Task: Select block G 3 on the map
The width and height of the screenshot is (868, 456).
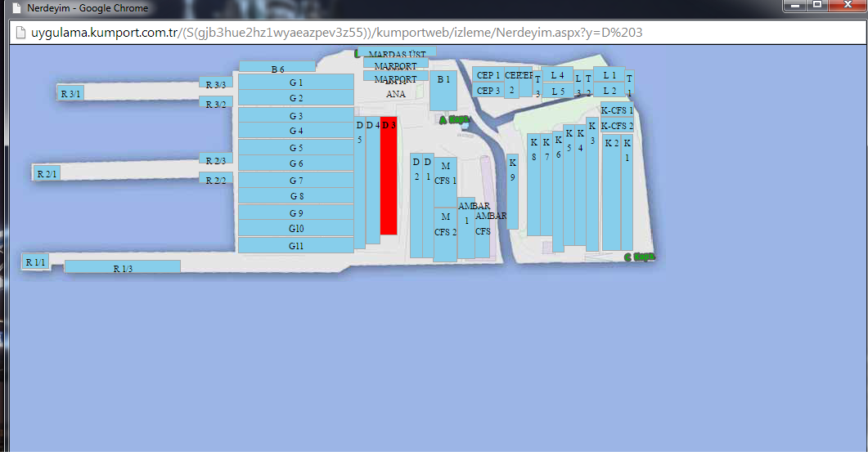Action: click(x=296, y=115)
